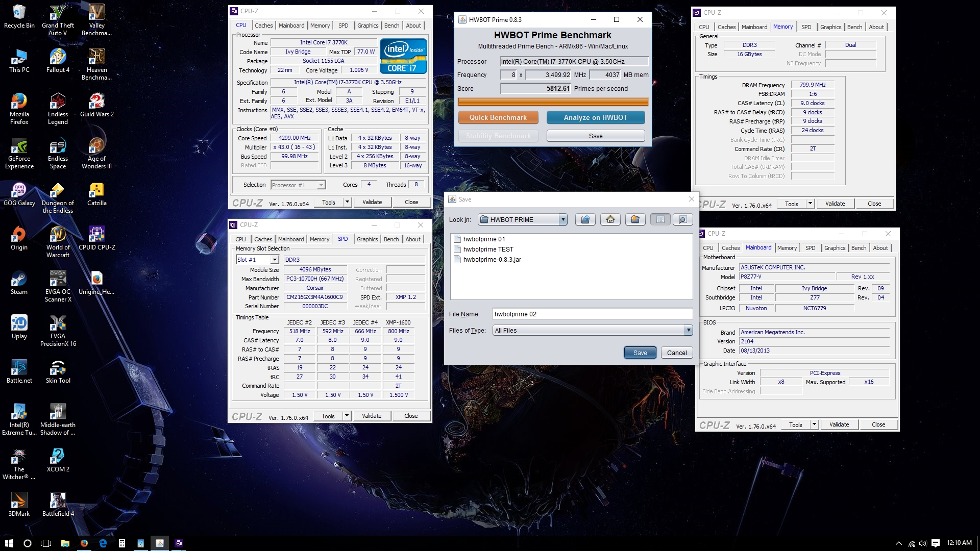Image resolution: width=980 pixels, height=551 pixels.
Task: Open EVGA OC Scanner X desktop icon
Action: tap(58, 287)
